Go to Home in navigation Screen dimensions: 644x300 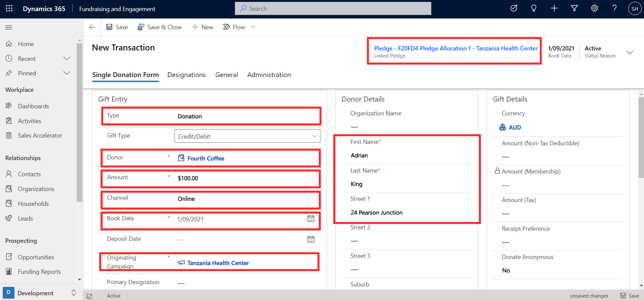(x=26, y=44)
